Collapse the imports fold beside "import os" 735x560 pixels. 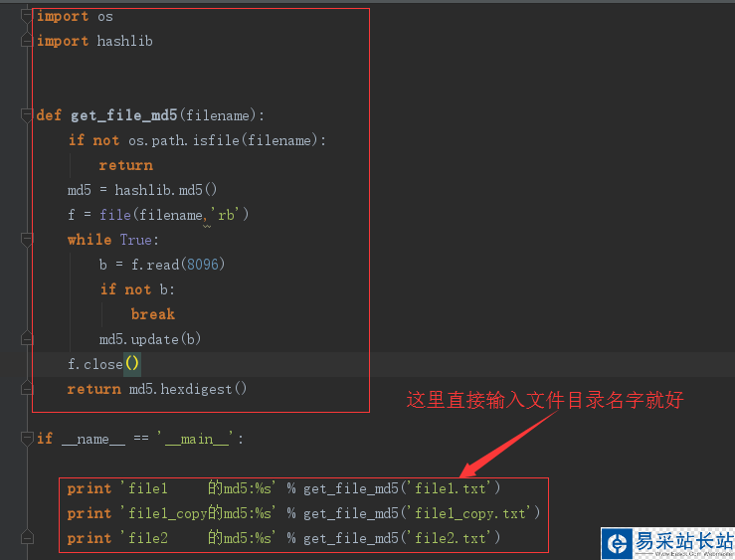tap(27, 16)
